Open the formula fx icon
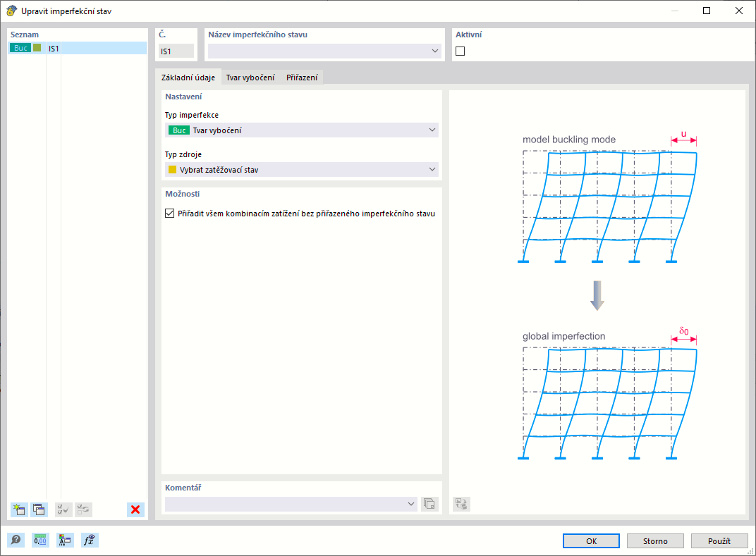Screen dimensions: 756x556 click(x=90, y=540)
